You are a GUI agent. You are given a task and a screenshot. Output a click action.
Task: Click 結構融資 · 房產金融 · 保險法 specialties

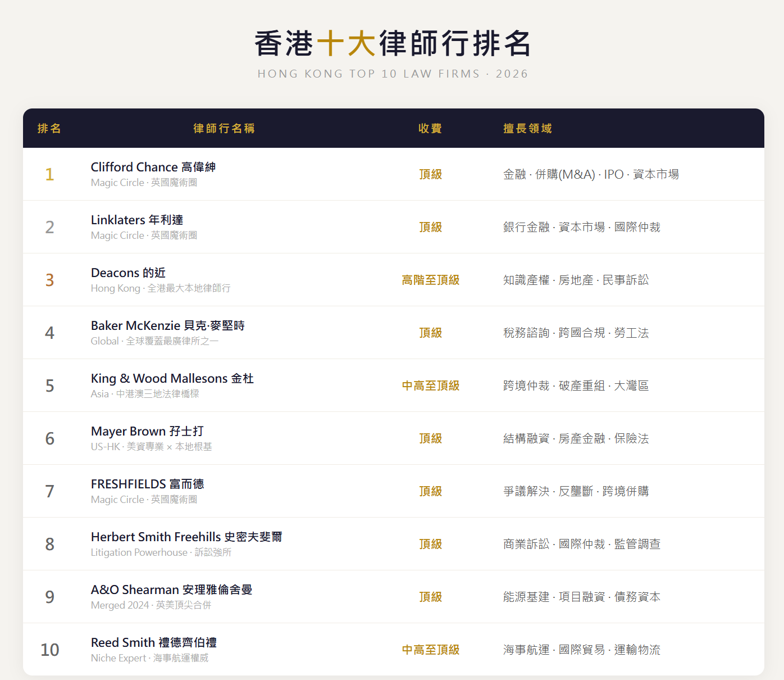click(x=576, y=438)
